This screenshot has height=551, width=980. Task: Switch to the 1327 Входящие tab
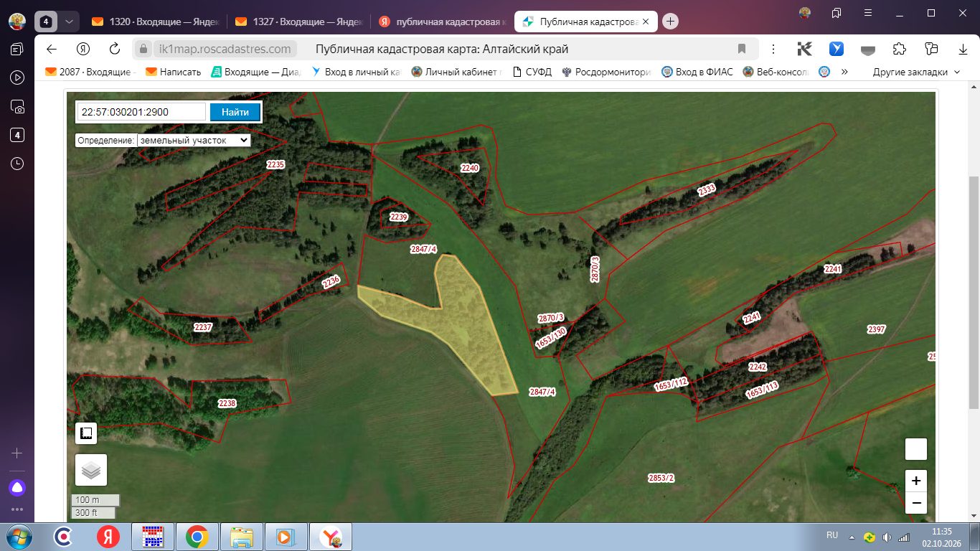[299, 22]
